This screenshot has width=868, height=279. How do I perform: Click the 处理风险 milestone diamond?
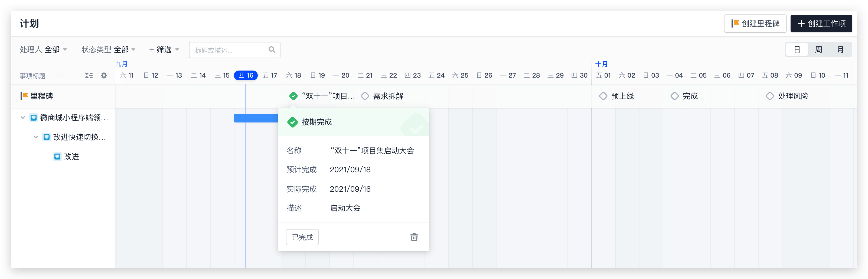(770, 96)
